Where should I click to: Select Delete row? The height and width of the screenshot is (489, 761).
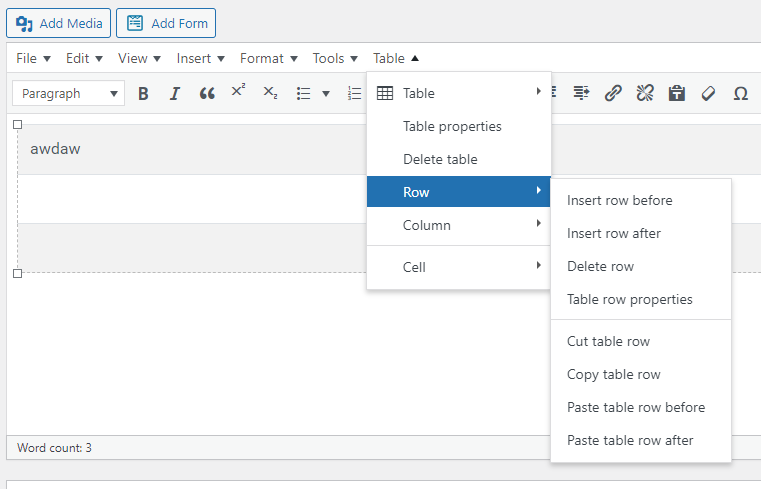point(641,266)
